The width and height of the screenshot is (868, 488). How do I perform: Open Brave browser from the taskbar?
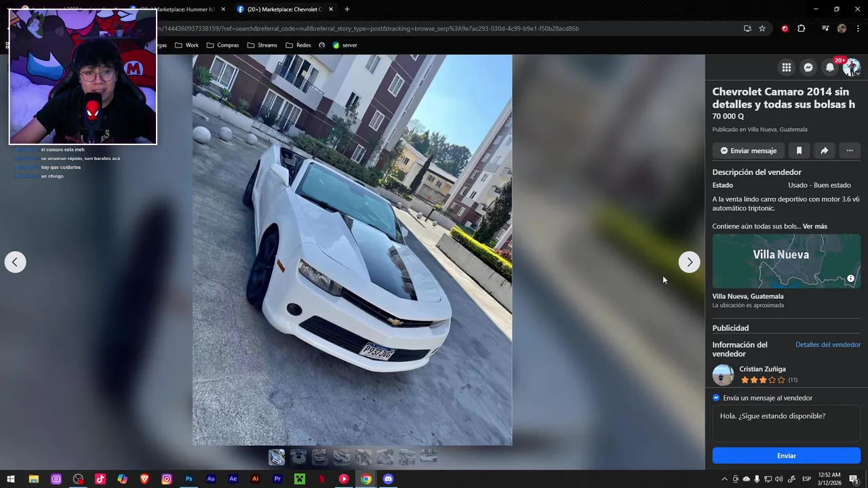click(144, 479)
